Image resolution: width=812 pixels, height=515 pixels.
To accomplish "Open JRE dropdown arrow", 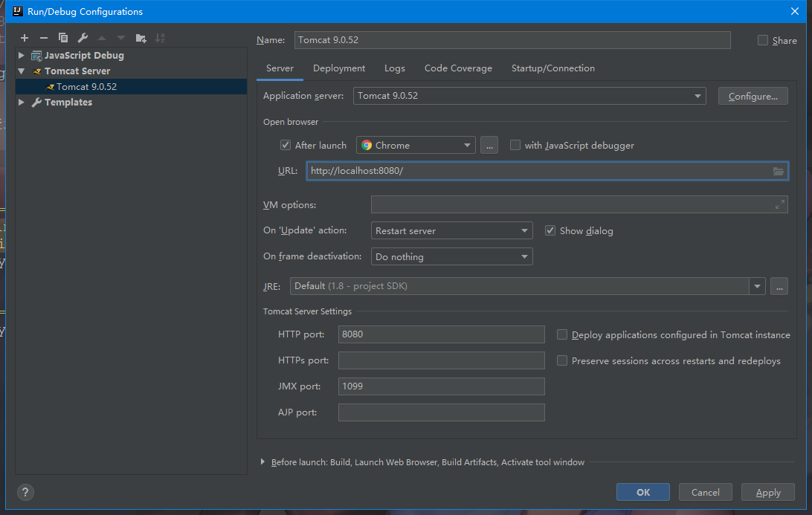I will tap(757, 286).
